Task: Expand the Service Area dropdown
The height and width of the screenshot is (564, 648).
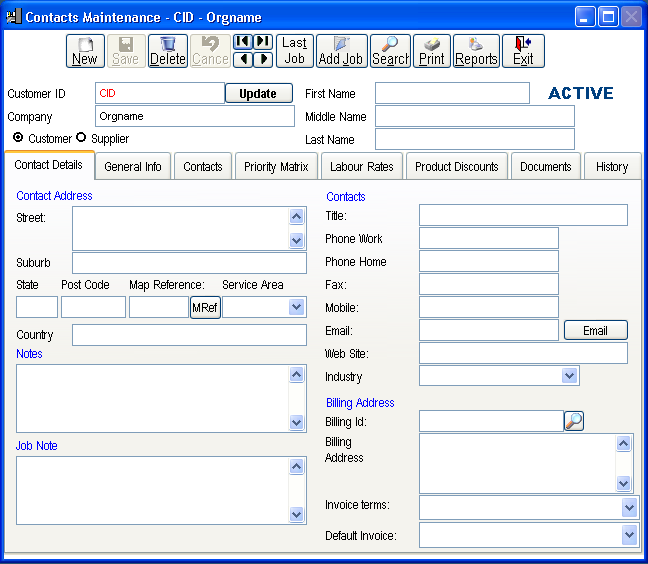Action: click(x=296, y=307)
